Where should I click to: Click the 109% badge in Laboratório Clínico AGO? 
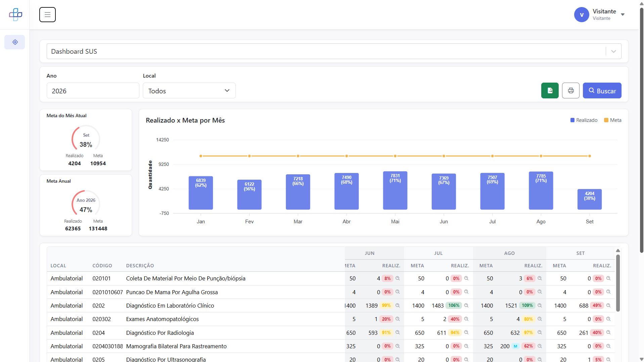click(x=527, y=306)
